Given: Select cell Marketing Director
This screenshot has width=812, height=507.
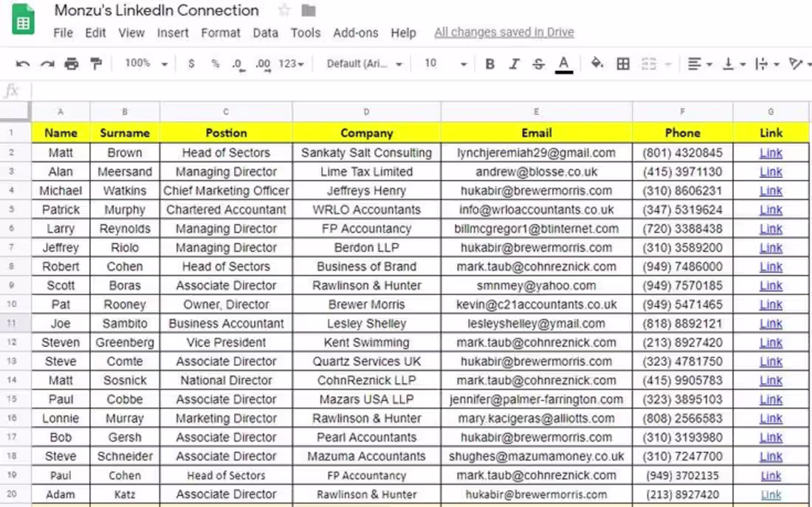Looking at the screenshot, I should [x=227, y=418].
